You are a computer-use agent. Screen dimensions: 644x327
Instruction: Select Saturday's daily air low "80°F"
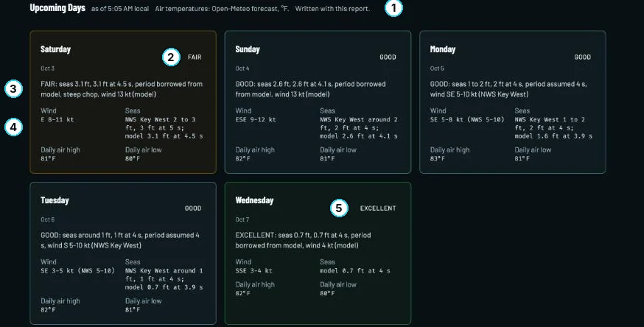(x=132, y=158)
